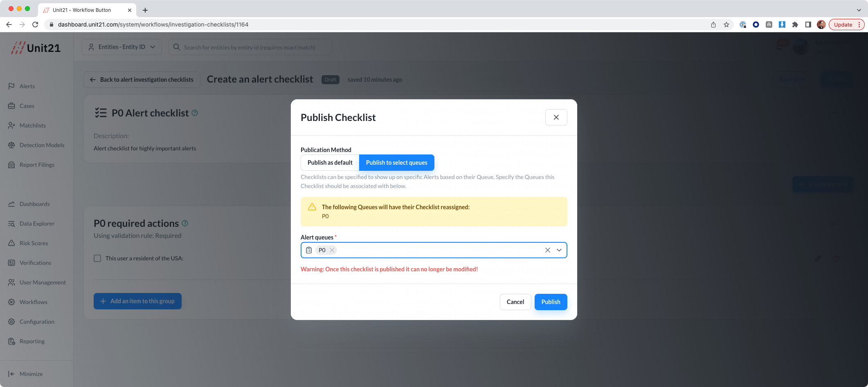Close the Publish Checklist dialog
The image size is (868, 387).
tap(556, 117)
